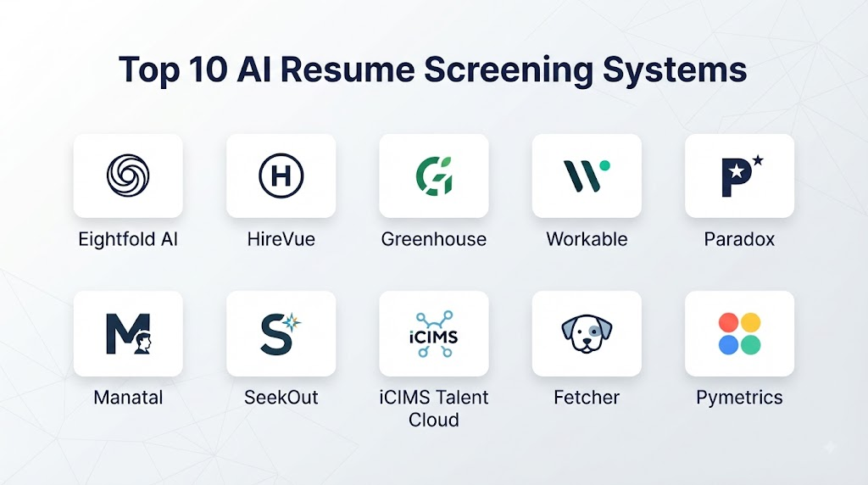Click the "Workable" caption
The height and width of the screenshot is (485, 868).
(x=587, y=239)
